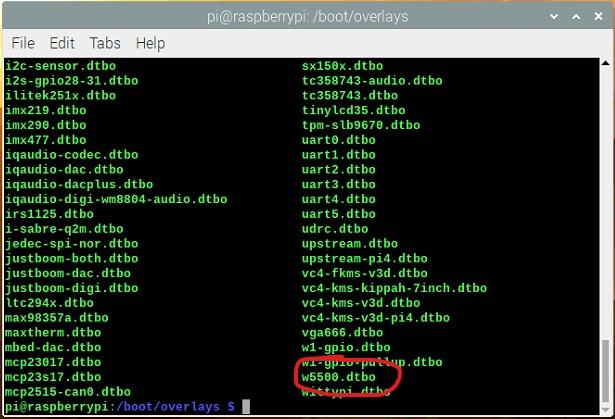Click justboom-digi.dtbo file name
This screenshot has height=419, width=615.
tap(72, 288)
